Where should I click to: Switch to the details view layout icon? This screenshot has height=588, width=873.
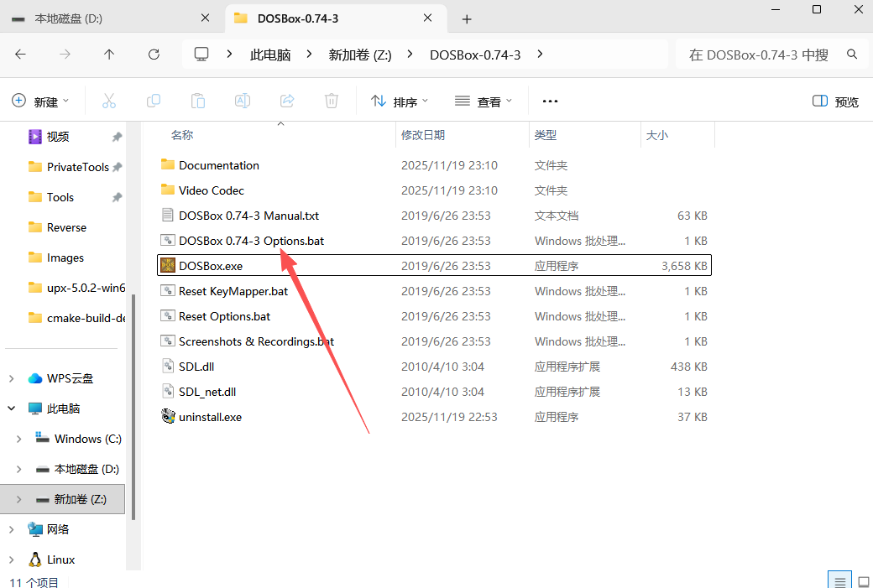point(838,581)
